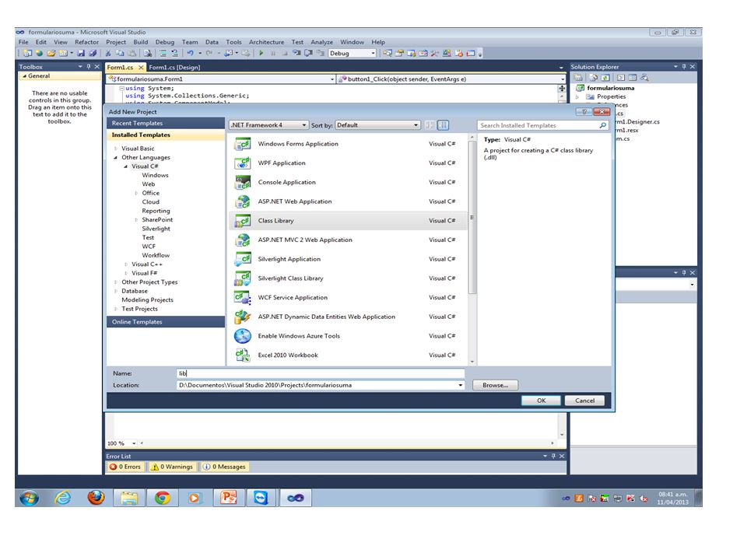Viewport: 747px width, 560px height.
Task: Open the Analyze menu
Action: point(321,42)
